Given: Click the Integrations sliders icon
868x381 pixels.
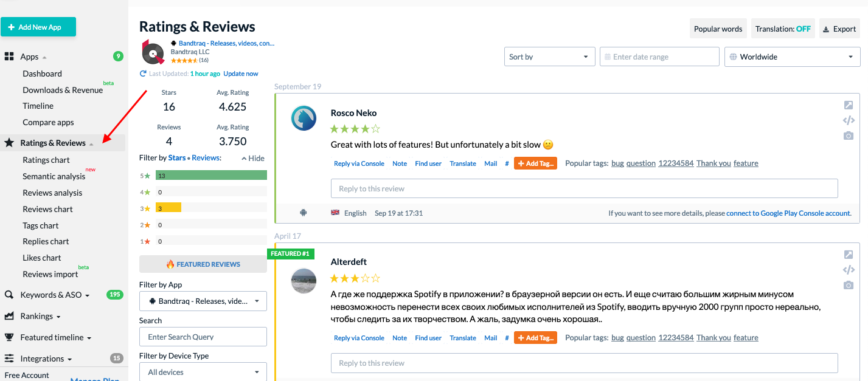Looking at the screenshot, I should (x=9, y=359).
